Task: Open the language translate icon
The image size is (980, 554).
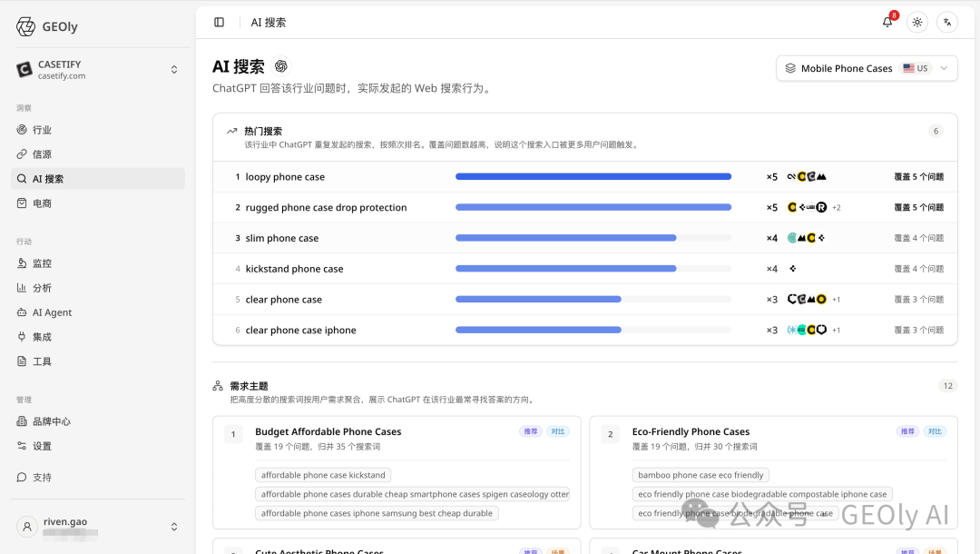Action: coord(947,23)
